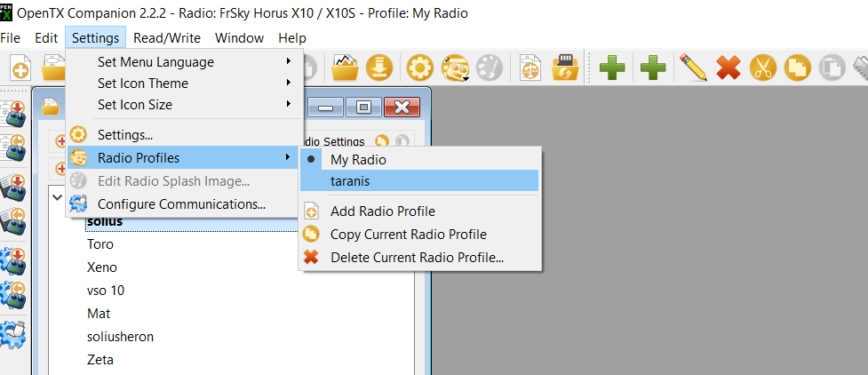868x375 pixels.
Task: Click the scissors cut icon
Action: click(762, 68)
